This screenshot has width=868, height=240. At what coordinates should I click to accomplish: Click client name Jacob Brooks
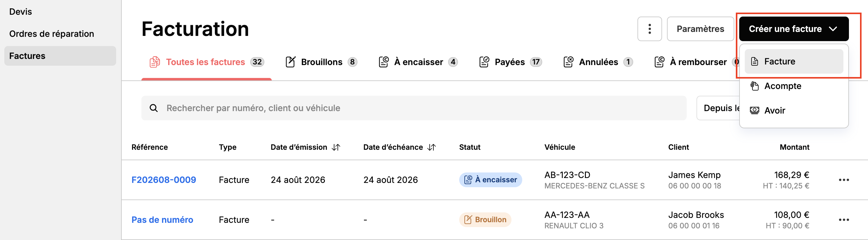tap(696, 215)
